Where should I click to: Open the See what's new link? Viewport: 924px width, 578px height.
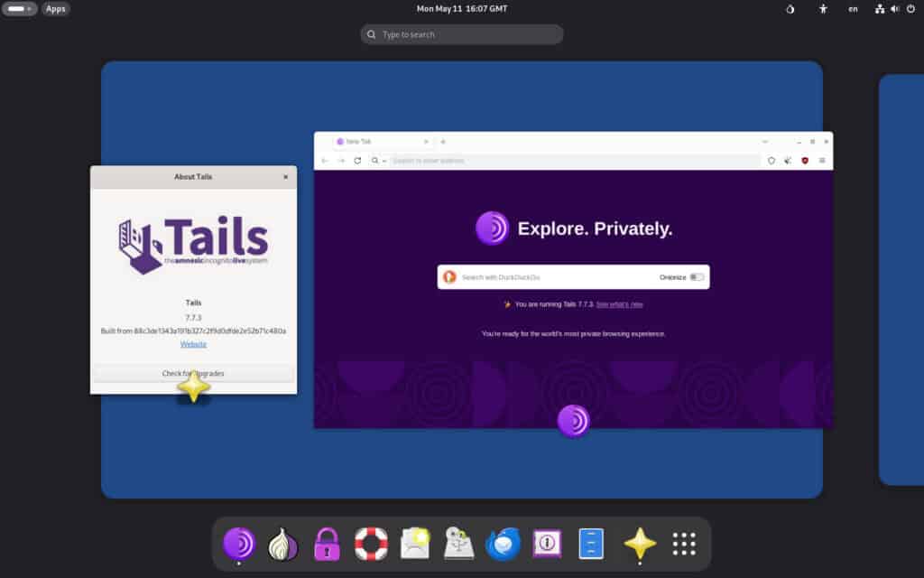[619, 304]
